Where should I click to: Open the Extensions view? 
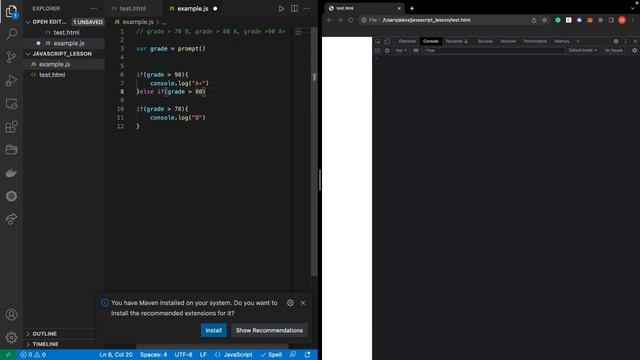point(11,127)
